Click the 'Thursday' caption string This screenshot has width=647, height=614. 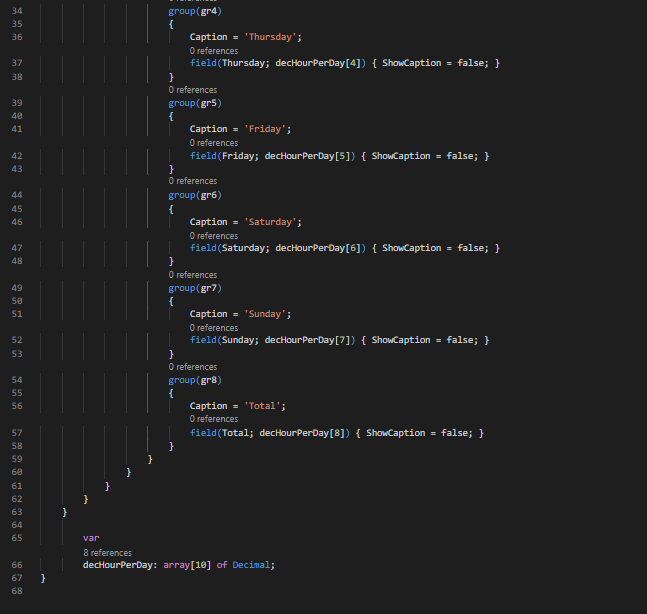pyautogui.click(x=270, y=37)
